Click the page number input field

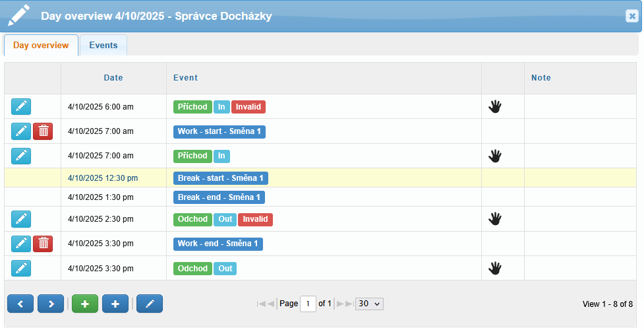(x=308, y=304)
